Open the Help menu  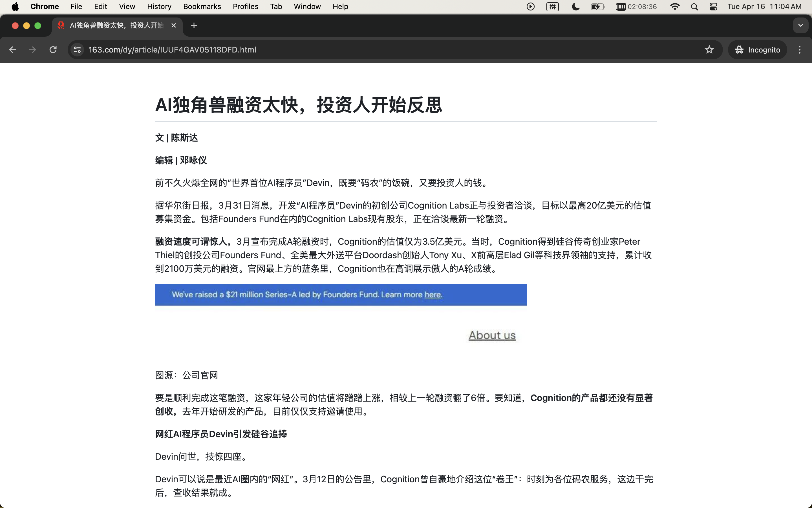(x=340, y=7)
